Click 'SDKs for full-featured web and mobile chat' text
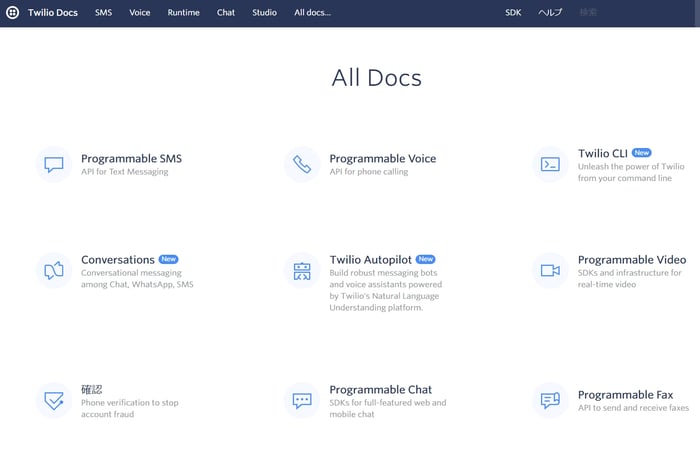The width and height of the screenshot is (700, 451). [x=388, y=409]
